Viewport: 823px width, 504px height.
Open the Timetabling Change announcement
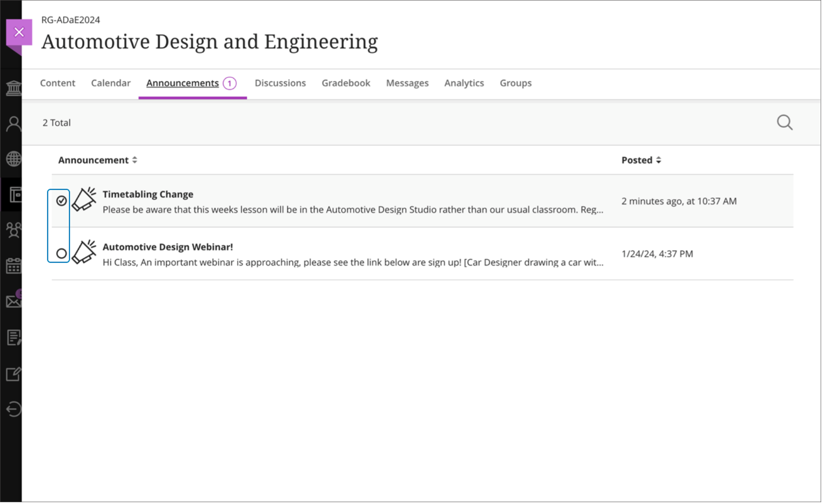[148, 194]
